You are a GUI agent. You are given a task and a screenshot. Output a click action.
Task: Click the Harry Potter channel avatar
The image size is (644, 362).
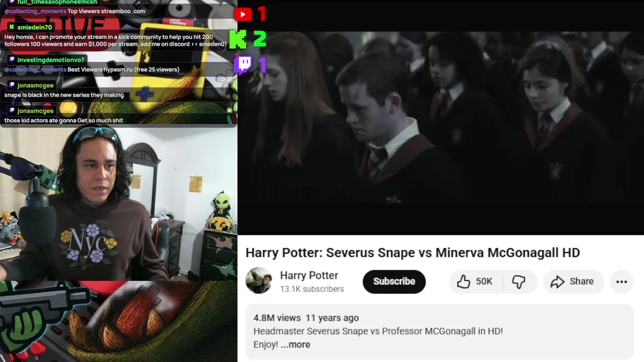259,281
